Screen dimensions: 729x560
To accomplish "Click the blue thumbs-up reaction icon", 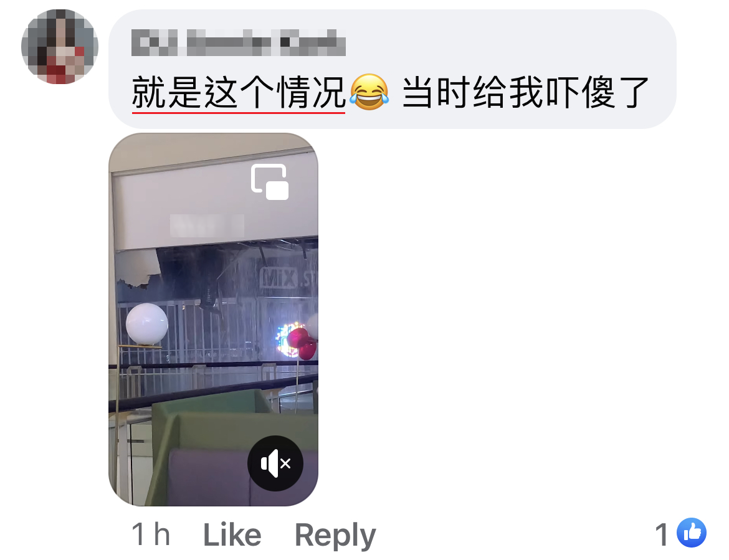I will (692, 533).
